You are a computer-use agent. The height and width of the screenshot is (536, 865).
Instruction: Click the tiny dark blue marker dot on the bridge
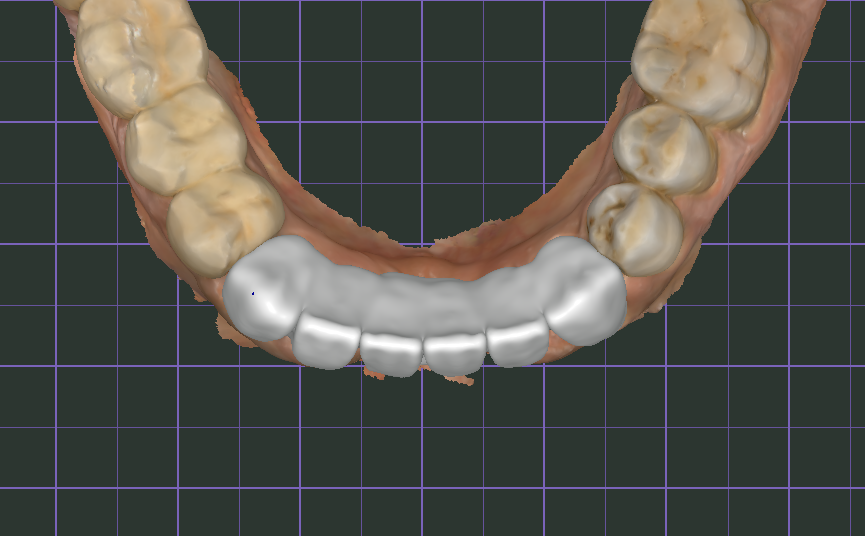pos(253,293)
